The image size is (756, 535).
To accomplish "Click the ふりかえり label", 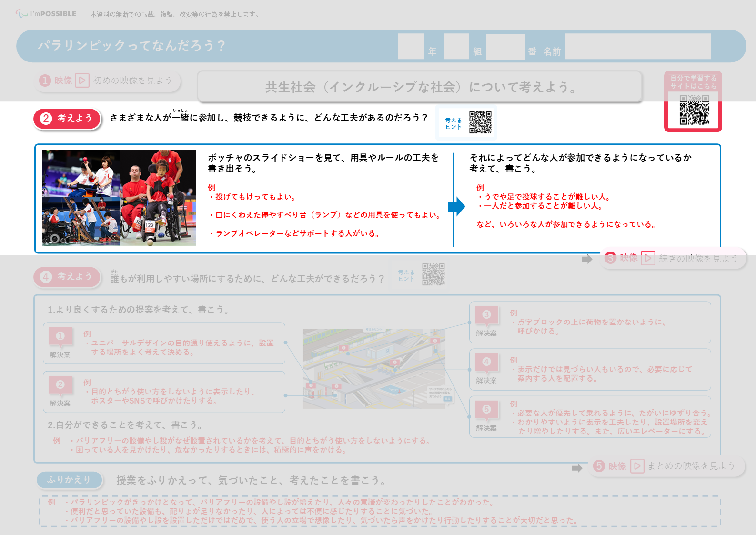I will 70,480.
